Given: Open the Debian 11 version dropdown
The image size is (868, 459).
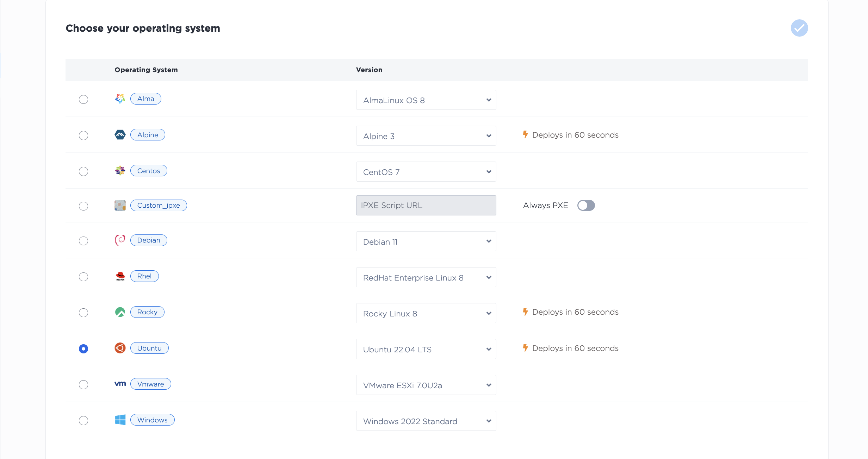Looking at the screenshot, I should click(x=426, y=241).
